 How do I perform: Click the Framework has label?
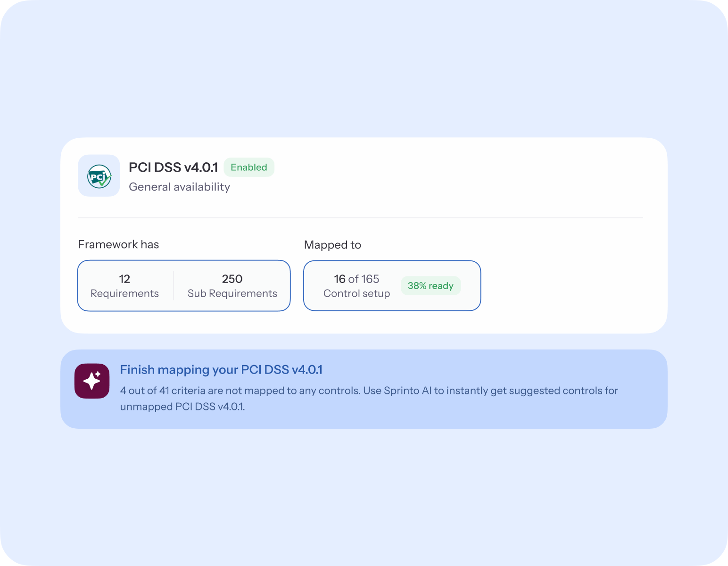click(x=118, y=244)
